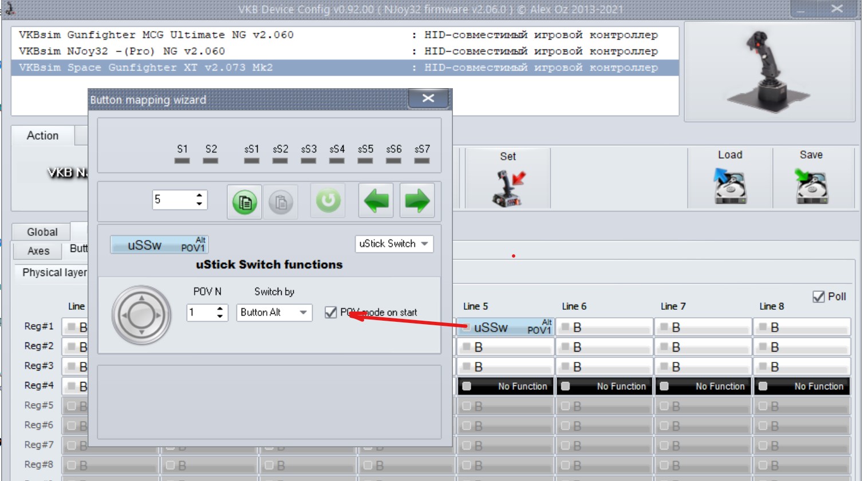Go to next button with green right arrow
Screen dimensions: 868x481
[417, 200]
